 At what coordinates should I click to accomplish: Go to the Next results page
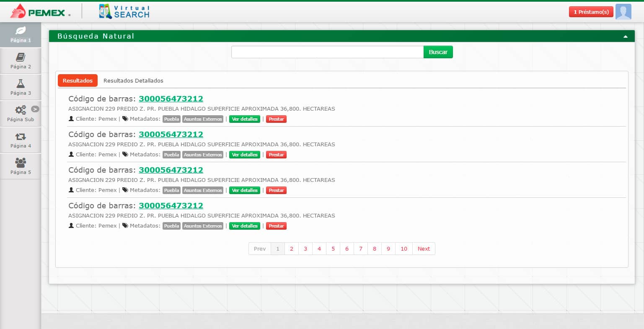[x=424, y=249]
